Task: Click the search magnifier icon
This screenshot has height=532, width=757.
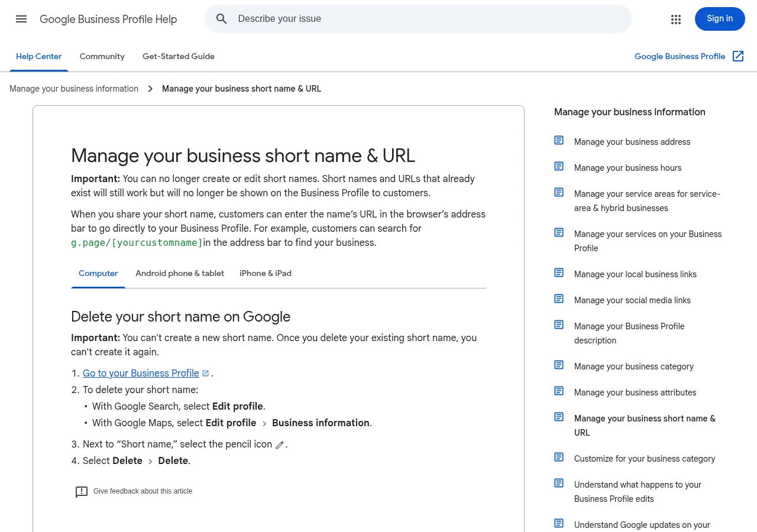Action: (222, 19)
